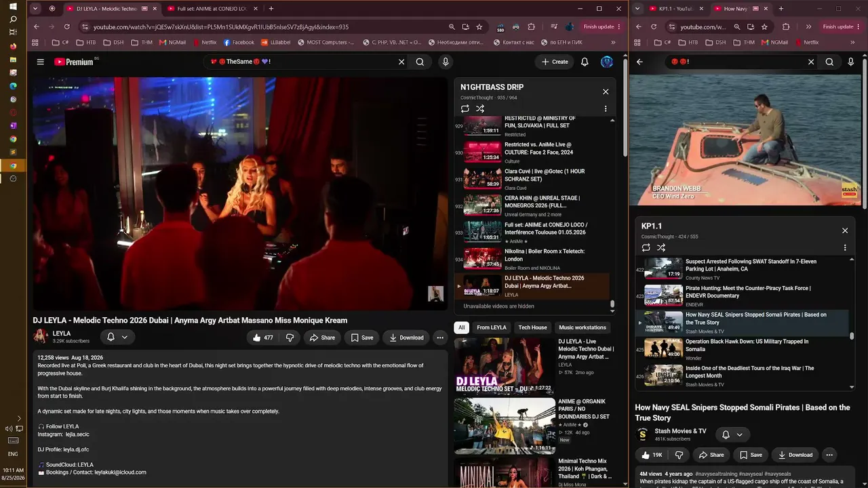This screenshot has width=868, height=488.
Task: Open the address bar URL in left window
Action: pos(221,26)
